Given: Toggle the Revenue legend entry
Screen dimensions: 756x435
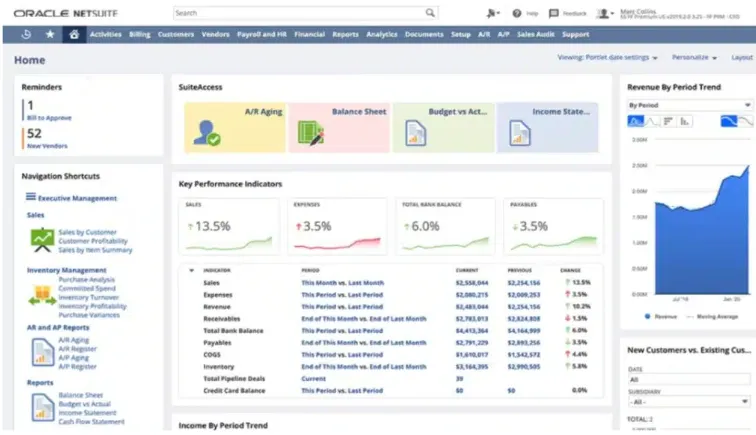Looking at the screenshot, I should point(661,316).
